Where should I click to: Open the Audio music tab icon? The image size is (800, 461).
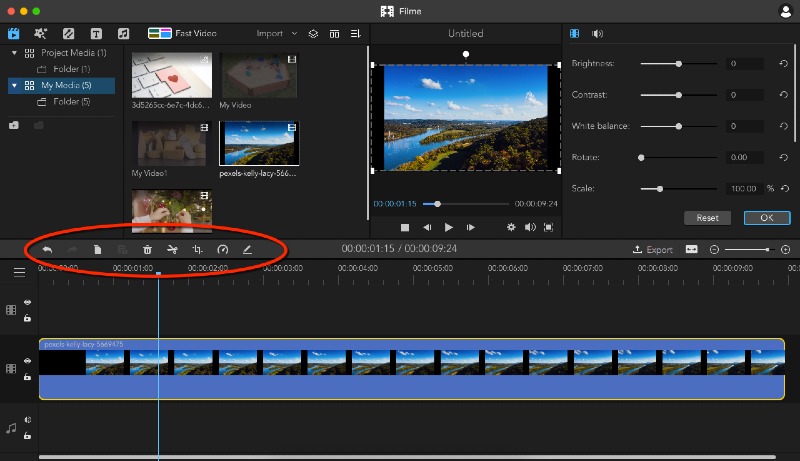tap(123, 34)
